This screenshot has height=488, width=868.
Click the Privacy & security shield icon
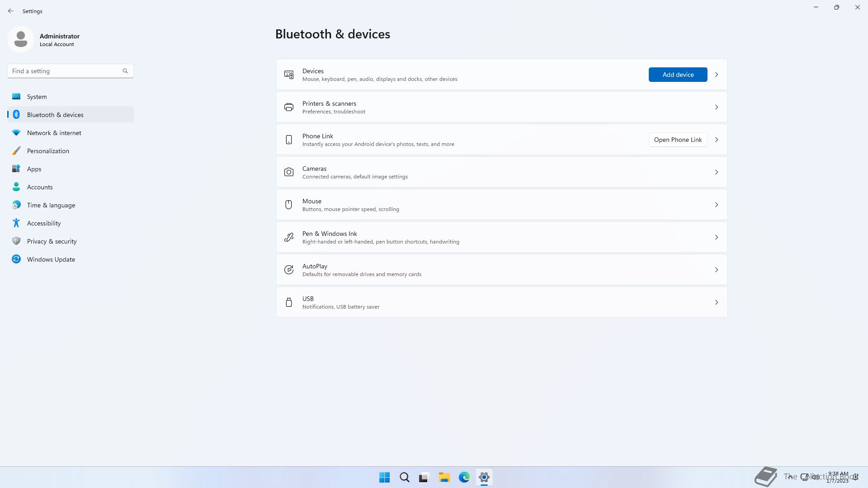click(16, 241)
